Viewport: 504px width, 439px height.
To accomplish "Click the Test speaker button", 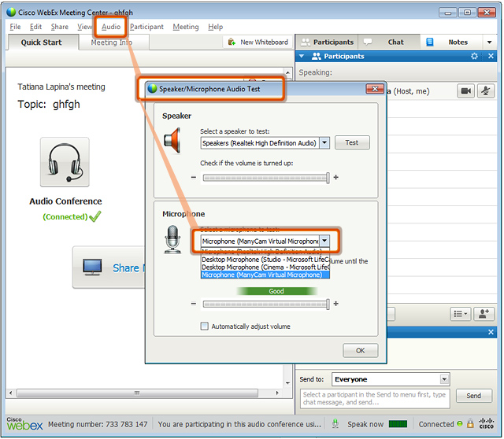I will click(352, 142).
